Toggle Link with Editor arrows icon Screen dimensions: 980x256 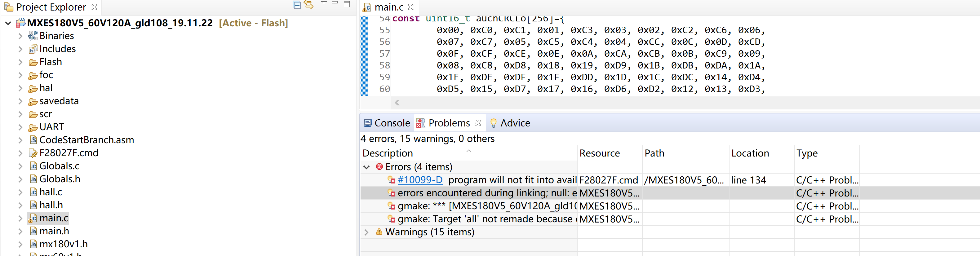click(x=308, y=5)
